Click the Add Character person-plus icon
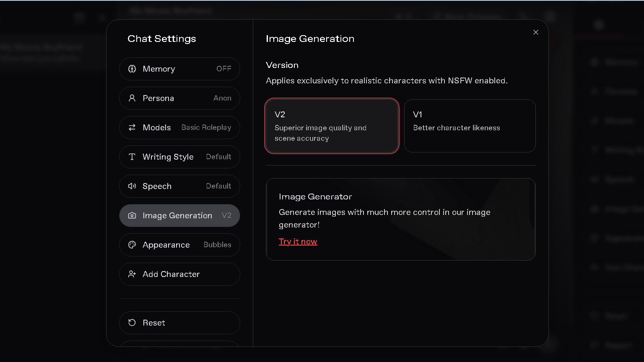Viewport: 644px width, 362px height. tap(132, 274)
